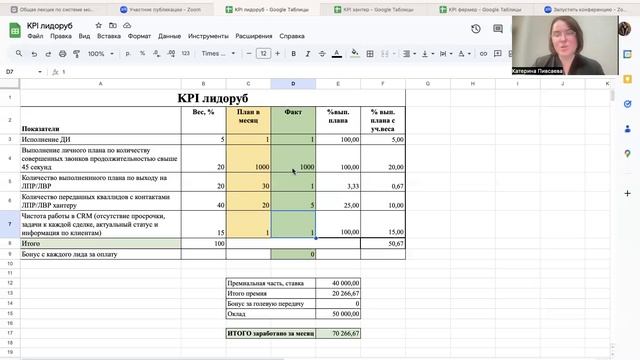
Task: Open the Инструменты menu
Action: click(208, 36)
